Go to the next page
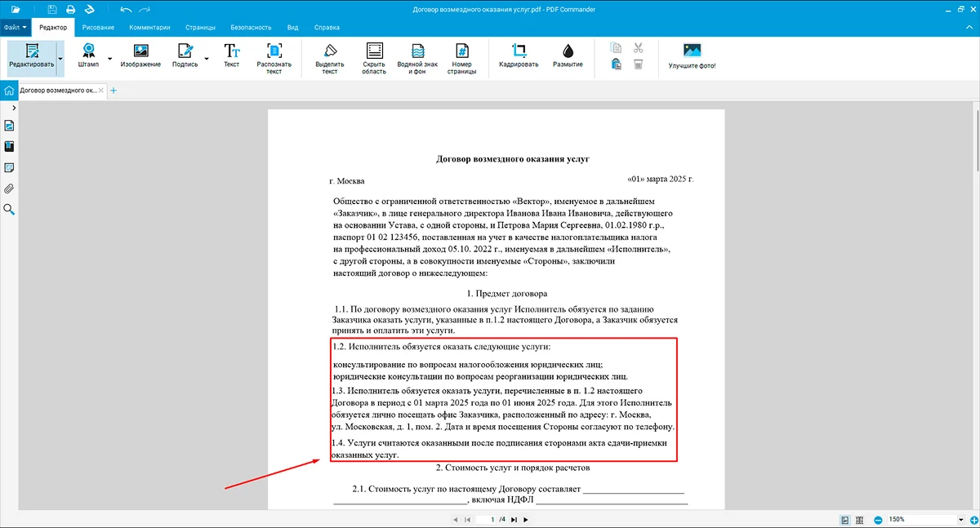980x528 pixels. (x=526, y=519)
